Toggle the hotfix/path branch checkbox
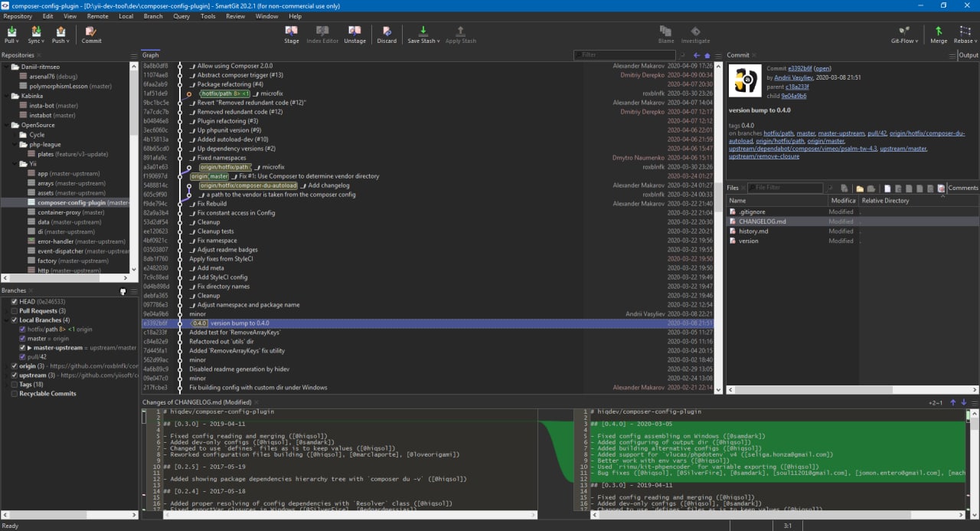The width and height of the screenshot is (980, 531). (23, 329)
